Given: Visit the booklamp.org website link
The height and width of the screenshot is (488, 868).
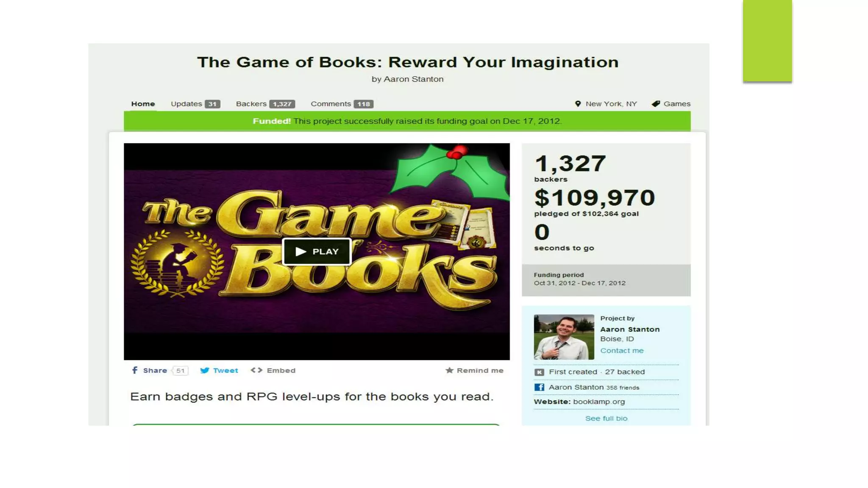Looking at the screenshot, I should tap(599, 402).
